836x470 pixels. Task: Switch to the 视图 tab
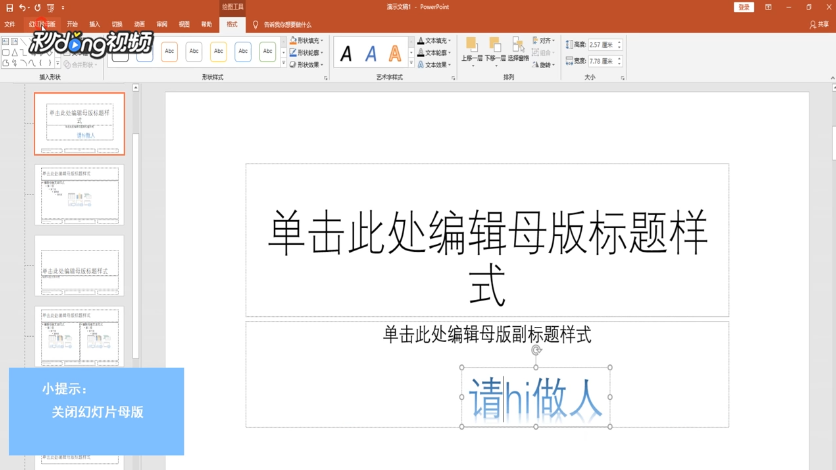click(184, 25)
